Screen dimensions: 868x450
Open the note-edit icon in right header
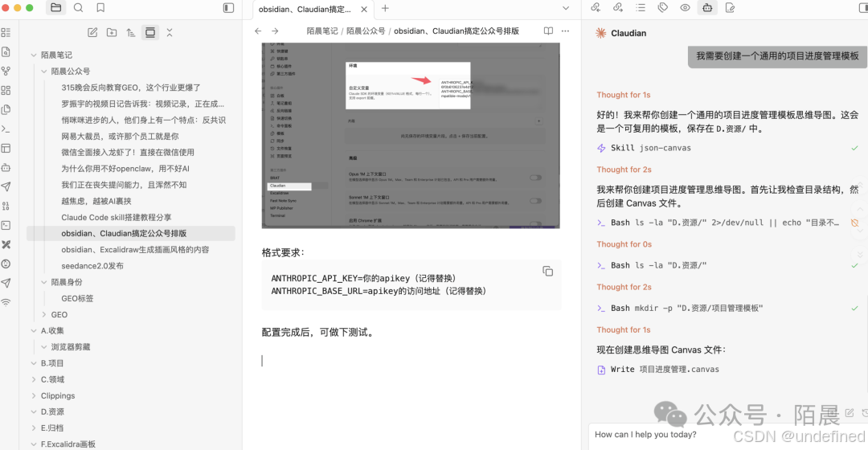point(730,8)
